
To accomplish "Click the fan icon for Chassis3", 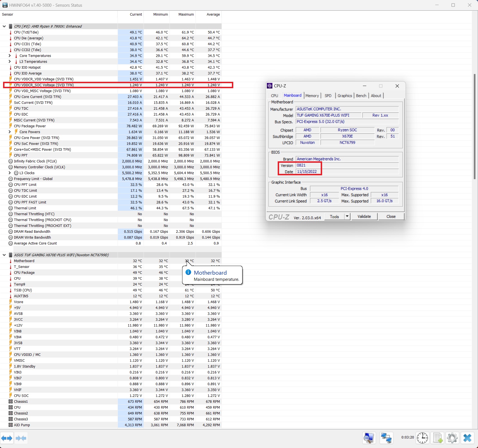I will click(11, 419).
